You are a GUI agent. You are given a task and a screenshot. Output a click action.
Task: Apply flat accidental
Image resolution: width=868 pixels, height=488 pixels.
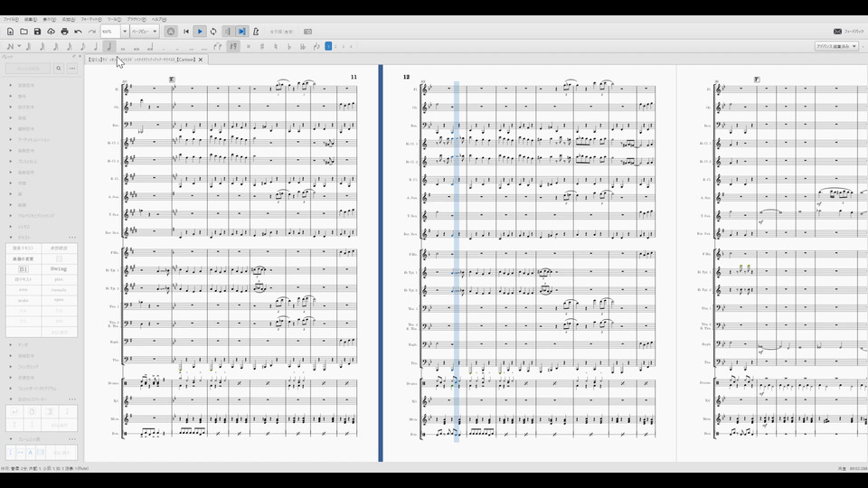click(x=289, y=46)
